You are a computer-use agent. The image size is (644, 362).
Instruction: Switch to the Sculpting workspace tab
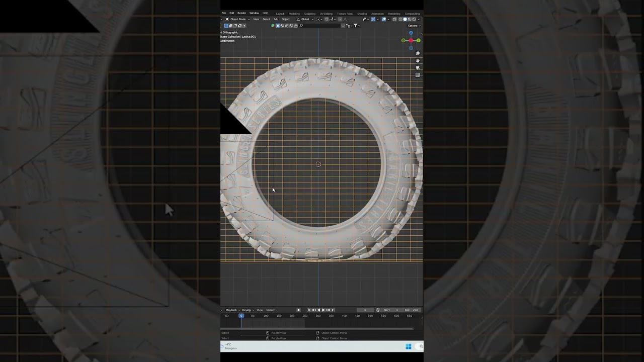[x=310, y=14]
